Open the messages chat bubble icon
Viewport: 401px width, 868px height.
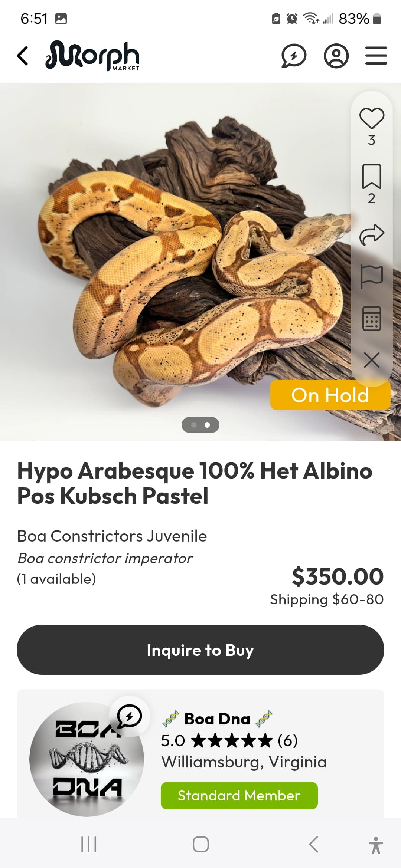(x=294, y=56)
